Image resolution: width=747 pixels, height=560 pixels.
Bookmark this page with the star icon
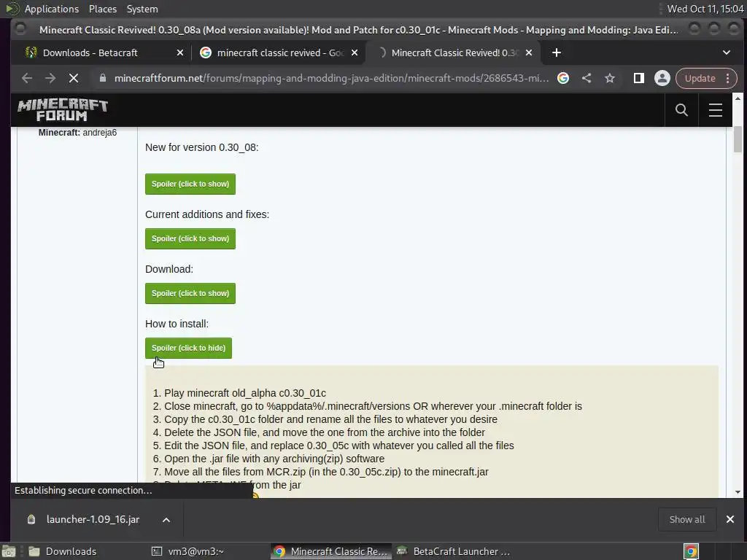610,78
